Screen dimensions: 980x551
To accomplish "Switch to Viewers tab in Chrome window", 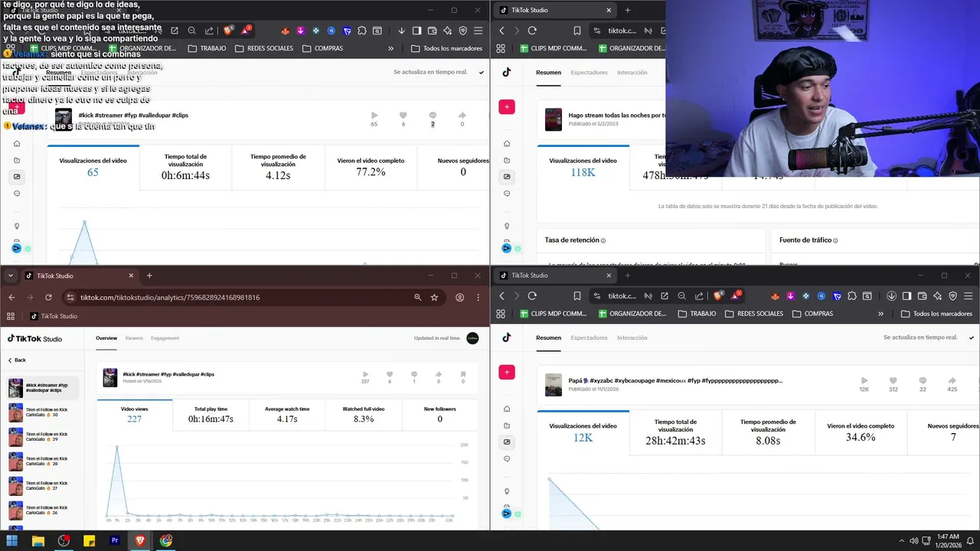I will (x=134, y=337).
